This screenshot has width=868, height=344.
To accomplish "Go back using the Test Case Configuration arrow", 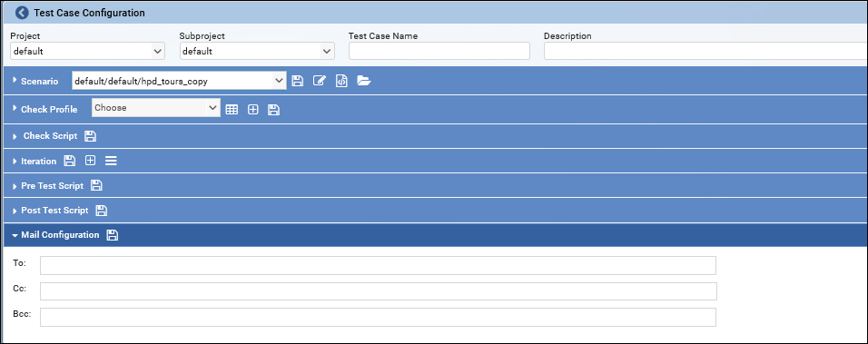I will 22,12.
